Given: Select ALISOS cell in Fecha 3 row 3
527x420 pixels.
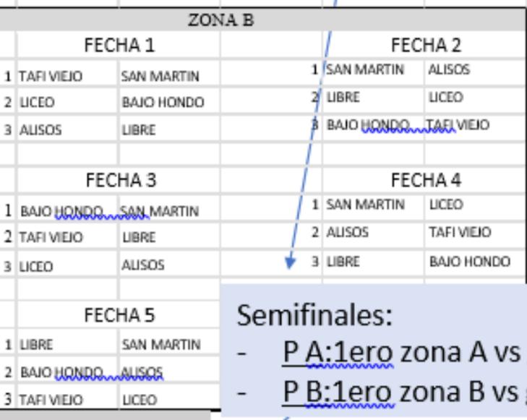Looking at the screenshot, I should [x=143, y=265].
